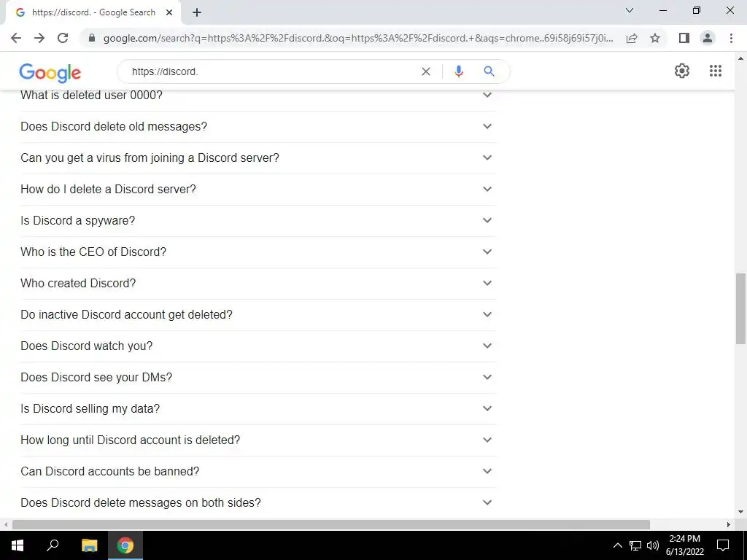Expand 'Does Discord see your DMs?'
The width and height of the screenshot is (747, 560).
(258, 378)
